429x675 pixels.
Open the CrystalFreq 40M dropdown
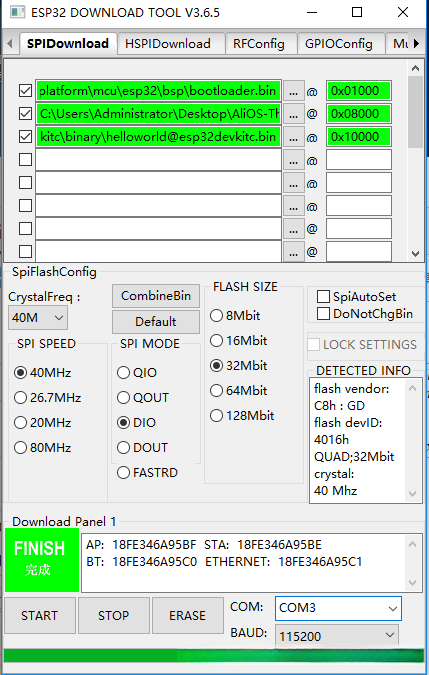click(38, 318)
